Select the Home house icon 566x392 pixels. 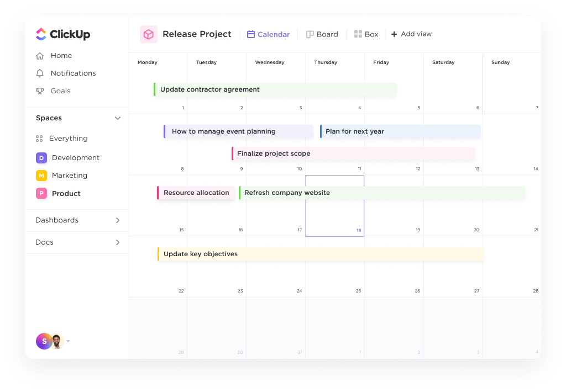[x=40, y=55]
